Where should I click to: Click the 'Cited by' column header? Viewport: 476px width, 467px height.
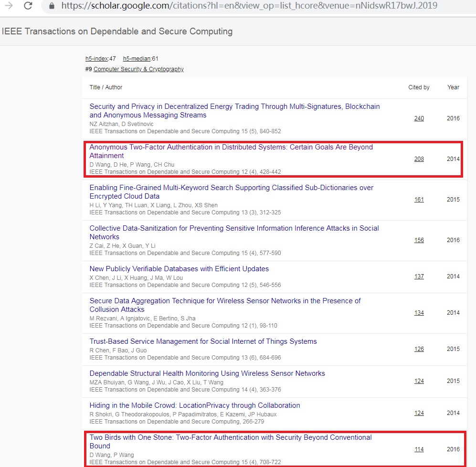tap(419, 87)
